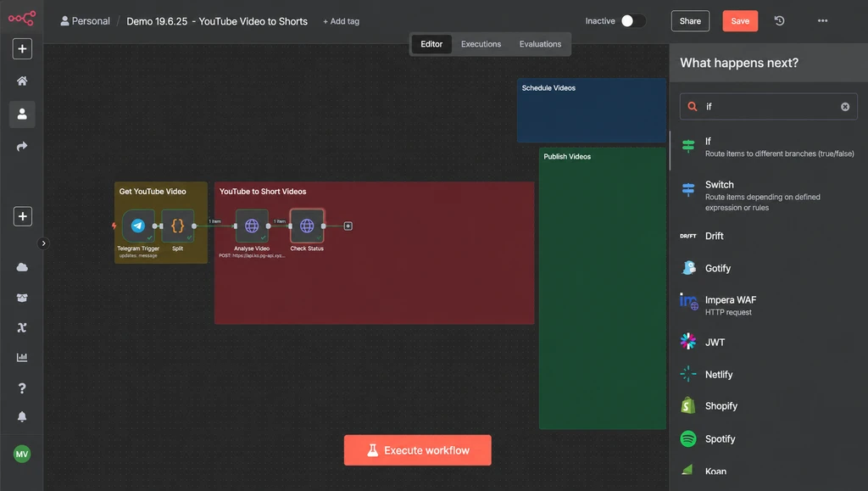Open the Insights chart icon in sidebar
868x491 pixels.
(22, 357)
